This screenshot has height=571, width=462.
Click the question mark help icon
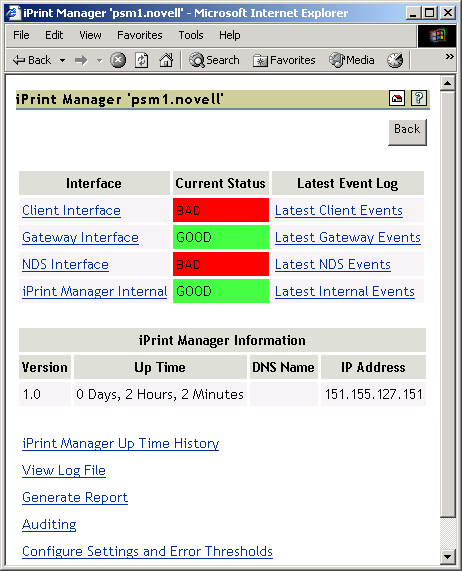(419, 98)
